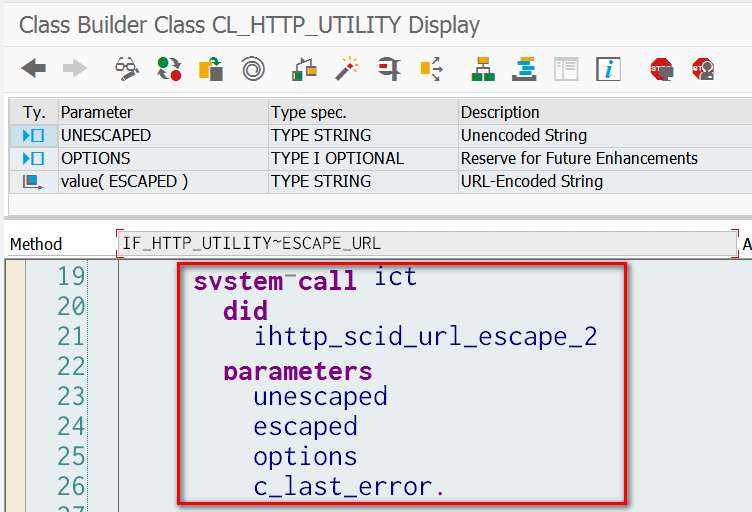Set a session breakpoint using stop-monitor icon
This screenshot has height=512, width=752.
click(x=662, y=69)
